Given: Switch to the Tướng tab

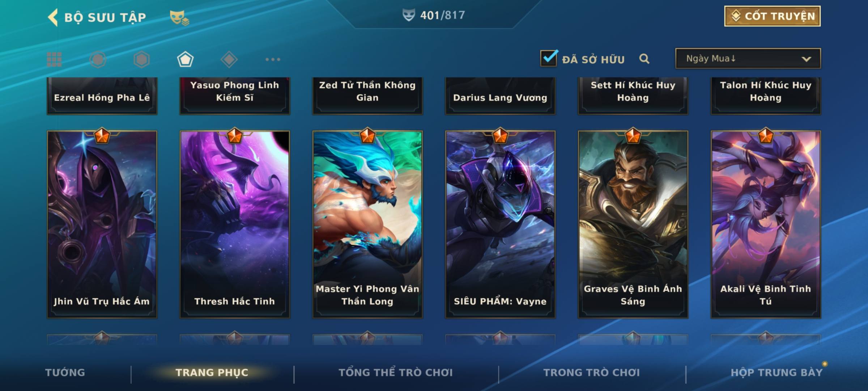Looking at the screenshot, I should [x=65, y=373].
